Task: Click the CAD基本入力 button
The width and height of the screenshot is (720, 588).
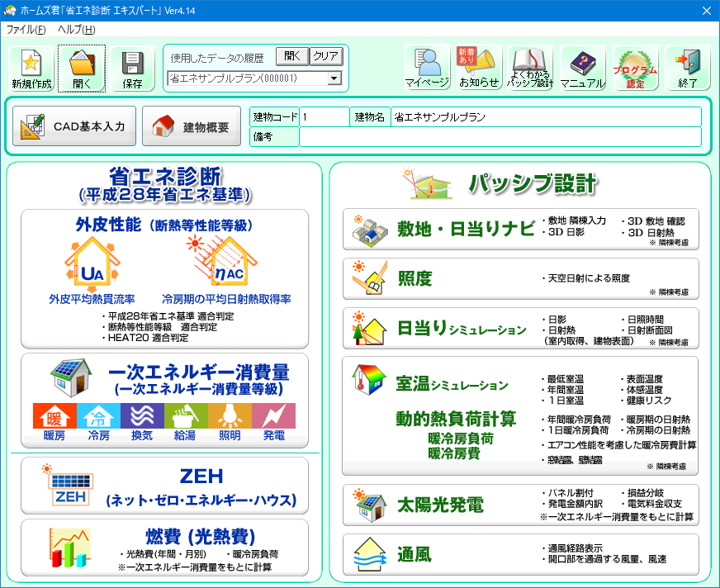Action: point(74,126)
